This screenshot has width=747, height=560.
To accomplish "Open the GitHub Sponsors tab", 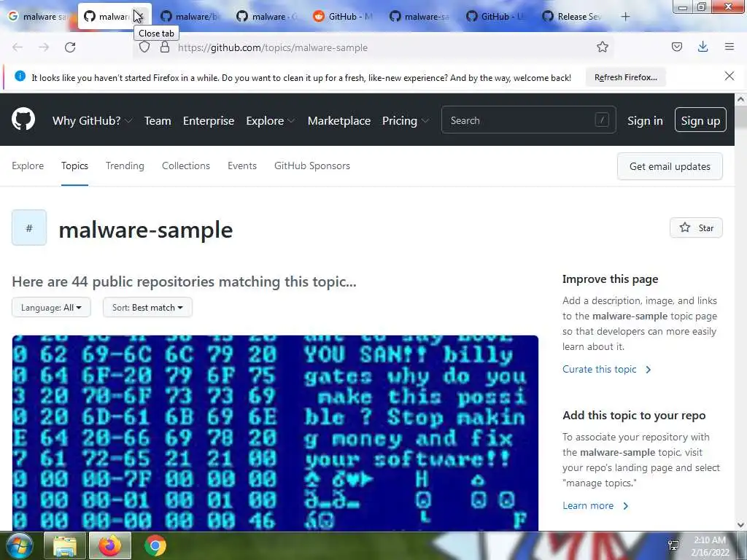I will pos(312,166).
